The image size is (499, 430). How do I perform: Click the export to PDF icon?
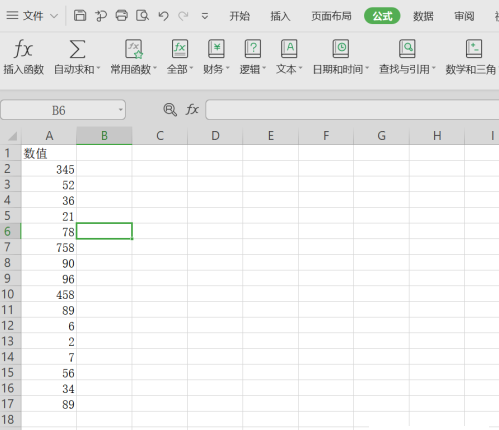pyautogui.click(x=101, y=16)
